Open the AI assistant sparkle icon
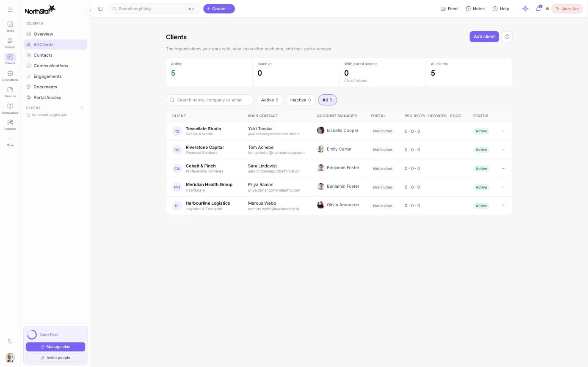 [x=525, y=8]
